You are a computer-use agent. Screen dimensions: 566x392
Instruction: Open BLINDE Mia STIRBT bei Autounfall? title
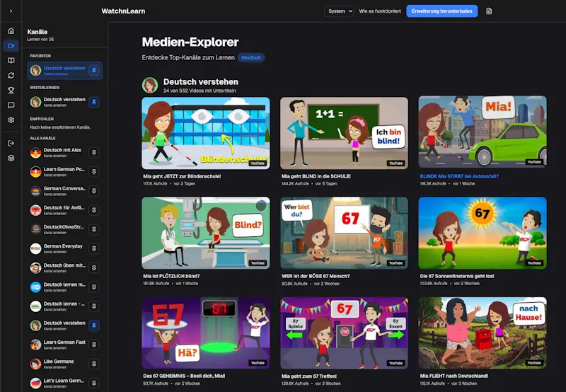(x=459, y=176)
